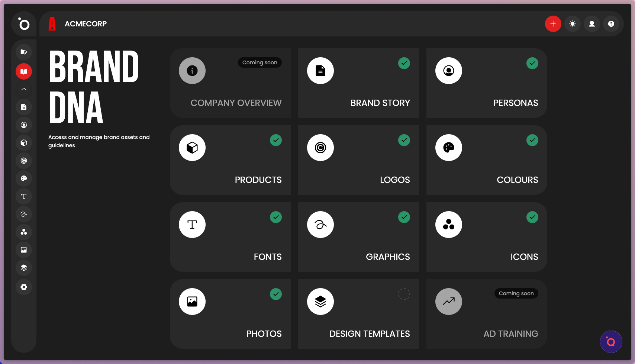Toggle light theme with the sun icon
Screen dimensions: 635x364
[x=573, y=24]
